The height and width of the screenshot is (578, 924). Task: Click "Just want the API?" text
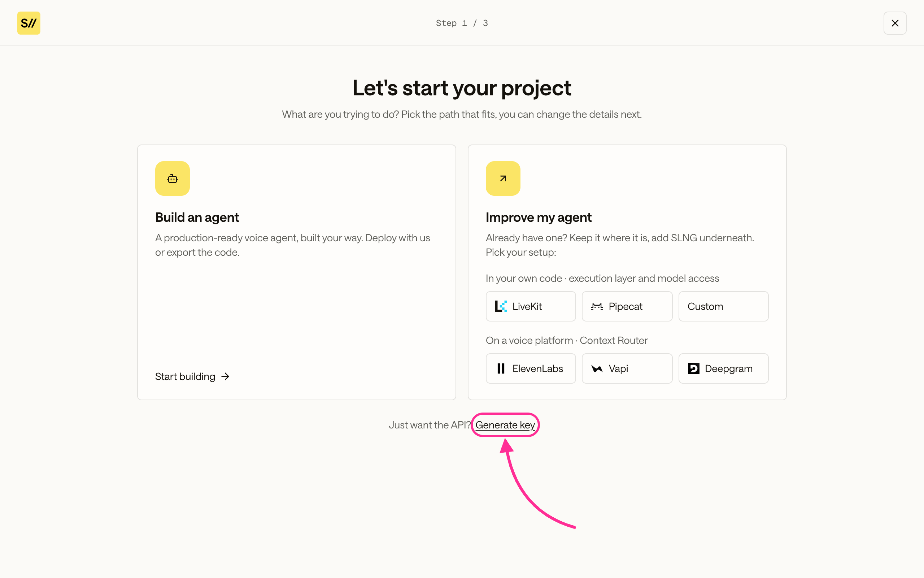point(430,425)
